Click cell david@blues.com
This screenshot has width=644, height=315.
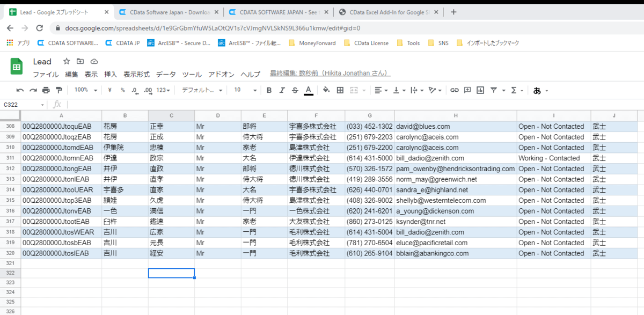(456, 127)
